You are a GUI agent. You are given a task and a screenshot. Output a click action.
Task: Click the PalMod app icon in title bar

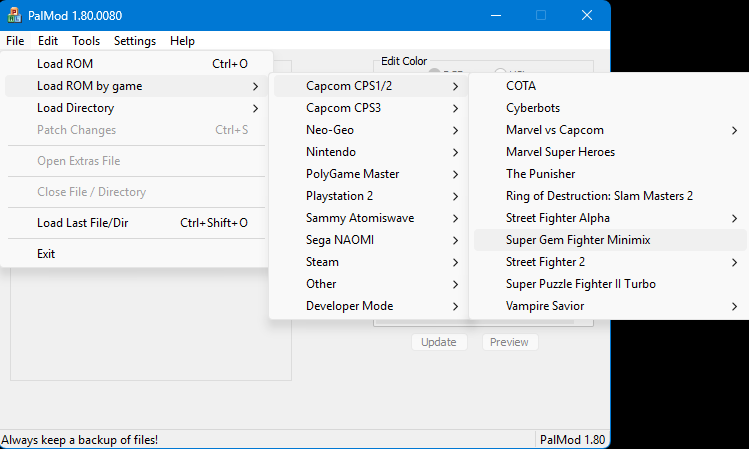pyautogui.click(x=15, y=16)
